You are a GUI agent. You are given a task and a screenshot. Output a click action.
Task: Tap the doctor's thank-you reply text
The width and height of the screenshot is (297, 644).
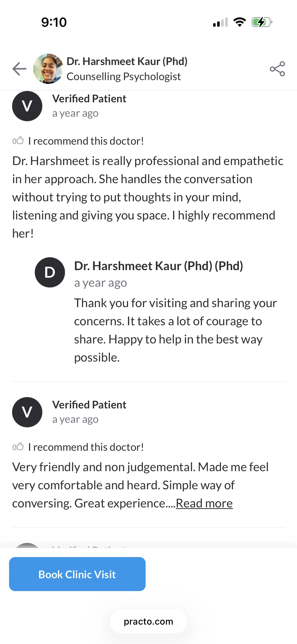pos(176,330)
